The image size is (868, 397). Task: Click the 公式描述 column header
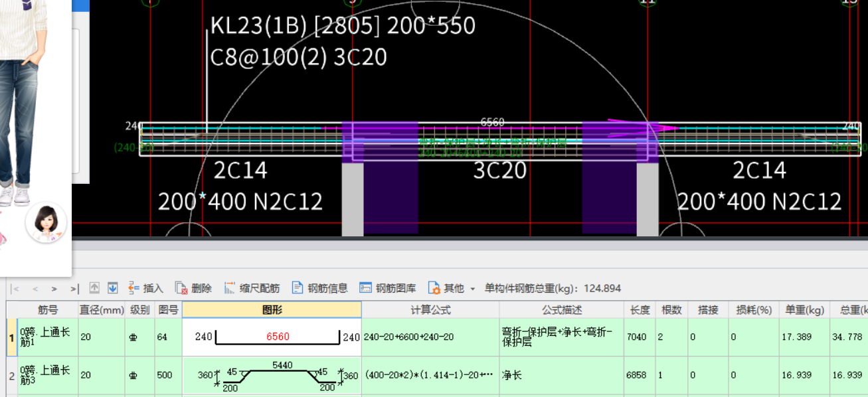[561, 309]
